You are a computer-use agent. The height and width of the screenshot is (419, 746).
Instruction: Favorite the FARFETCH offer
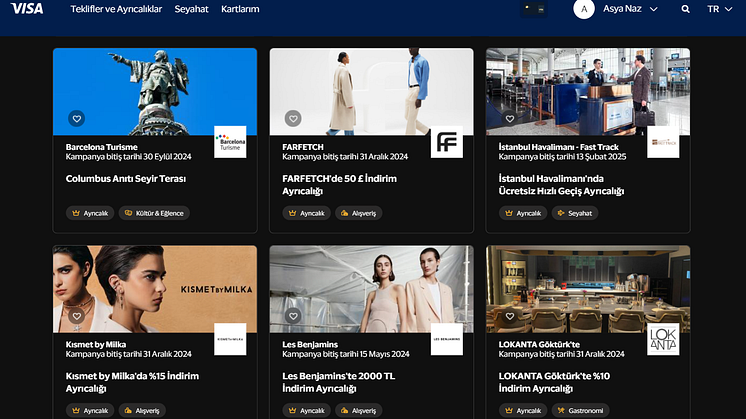pyautogui.click(x=293, y=118)
